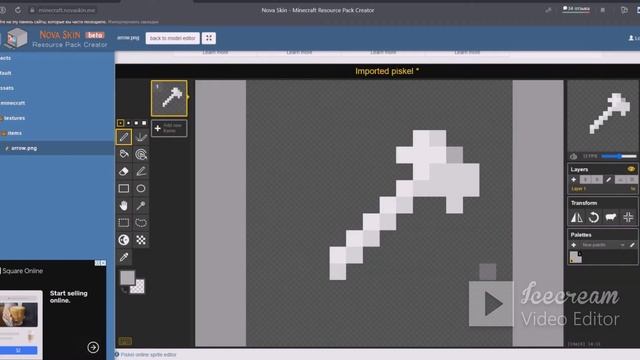Rotate image with Transform rotate
The height and width of the screenshot is (360, 640).
click(x=593, y=218)
